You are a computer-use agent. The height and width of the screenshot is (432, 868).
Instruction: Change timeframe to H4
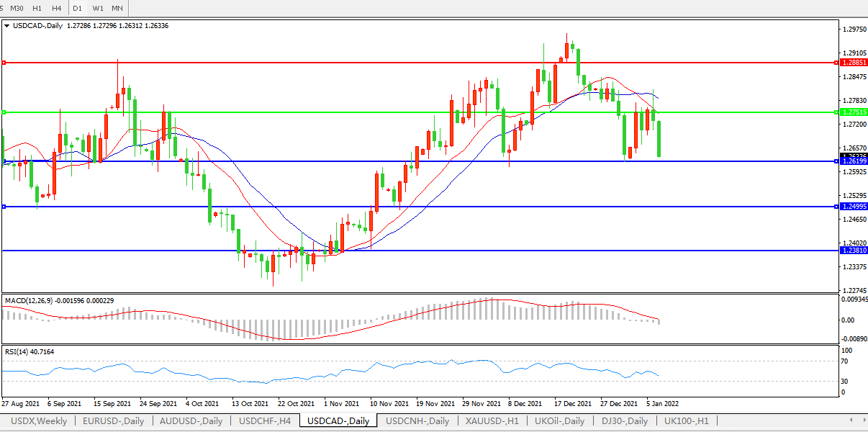(56, 8)
